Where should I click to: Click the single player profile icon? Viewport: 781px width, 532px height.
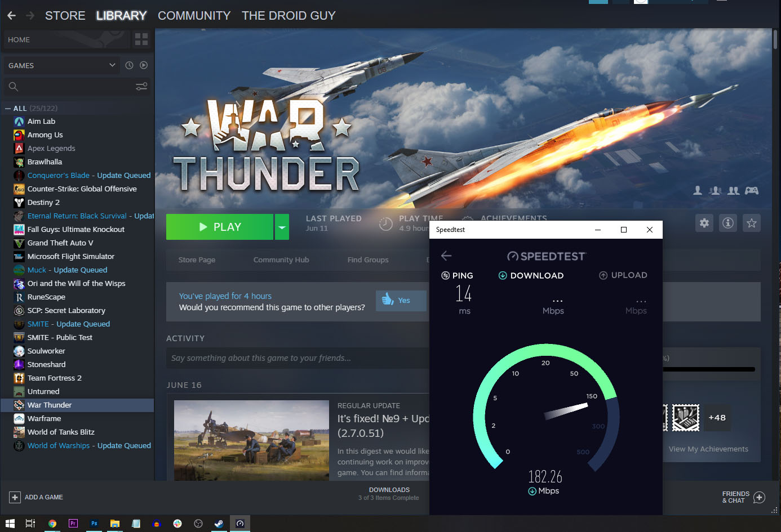pos(698,191)
